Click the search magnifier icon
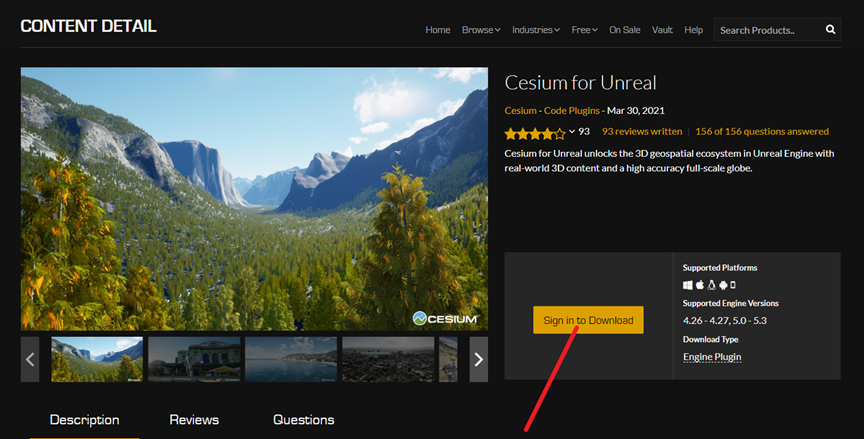Viewport: 864px width, 439px height. (x=830, y=30)
